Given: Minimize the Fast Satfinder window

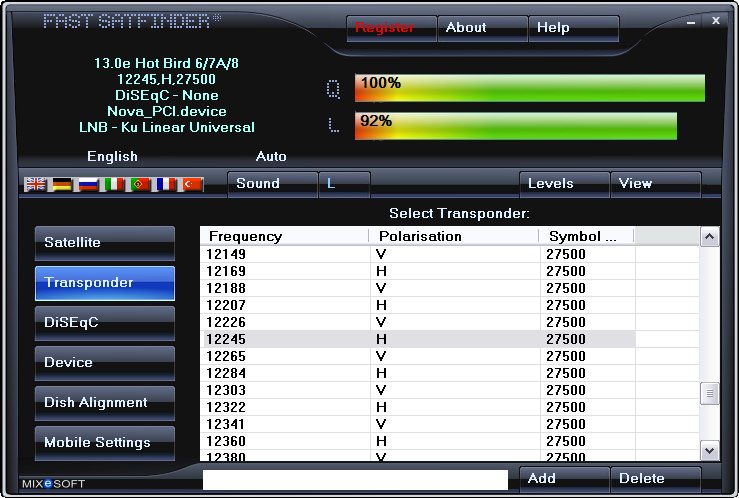Looking at the screenshot, I should [x=691, y=21].
